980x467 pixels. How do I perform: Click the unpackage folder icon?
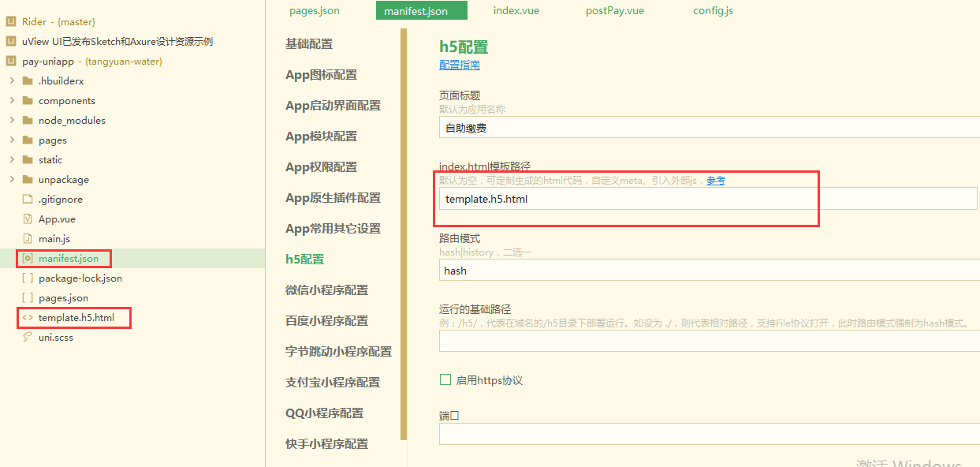[28, 180]
